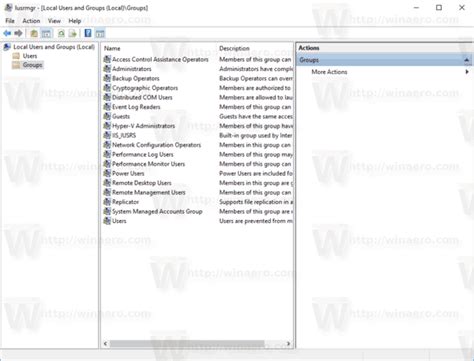Viewport: 474px width, 361px height.
Task: Click the Groups folder icon in tree
Action: (x=16, y=65)
